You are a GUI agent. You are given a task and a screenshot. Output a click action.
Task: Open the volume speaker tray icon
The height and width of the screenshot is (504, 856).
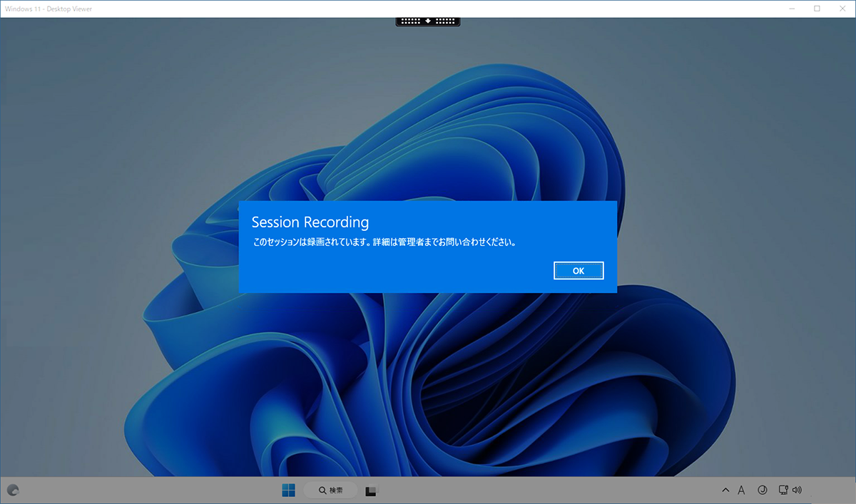(797, 490)
